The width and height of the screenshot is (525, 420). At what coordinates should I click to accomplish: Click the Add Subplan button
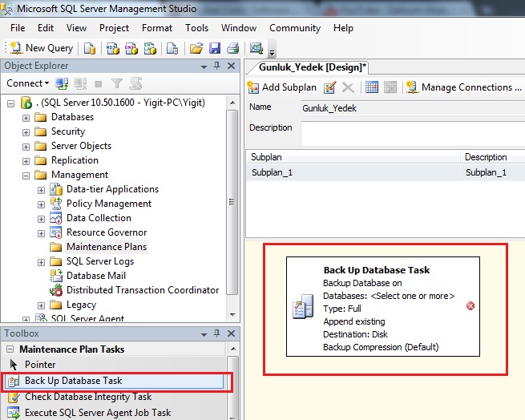tap(282, 87)
